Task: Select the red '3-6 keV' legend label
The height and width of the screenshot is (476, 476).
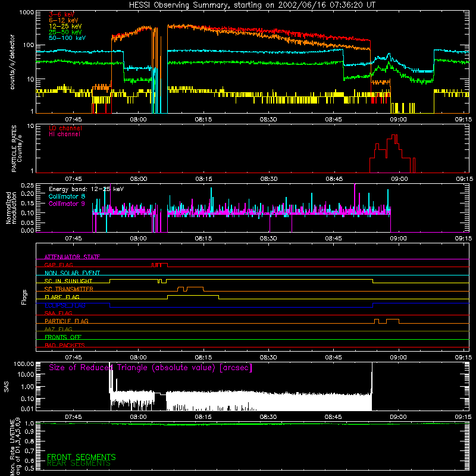Action: [x=62, y=14]
